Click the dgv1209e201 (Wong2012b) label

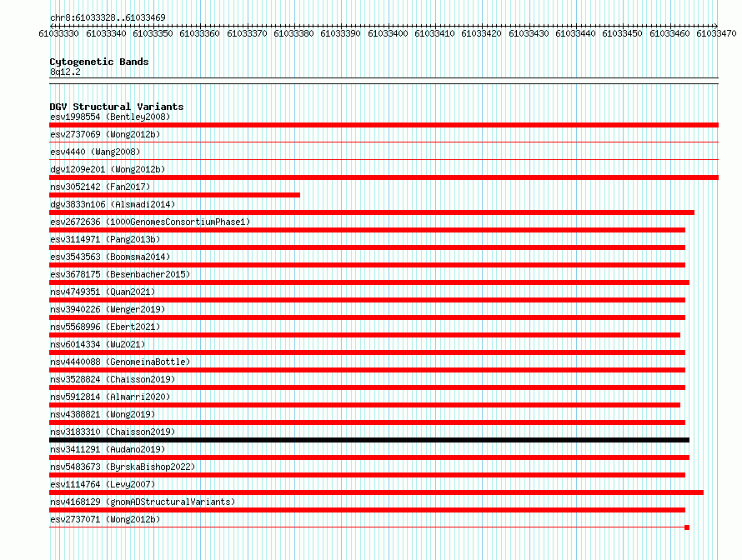point(108,169)
